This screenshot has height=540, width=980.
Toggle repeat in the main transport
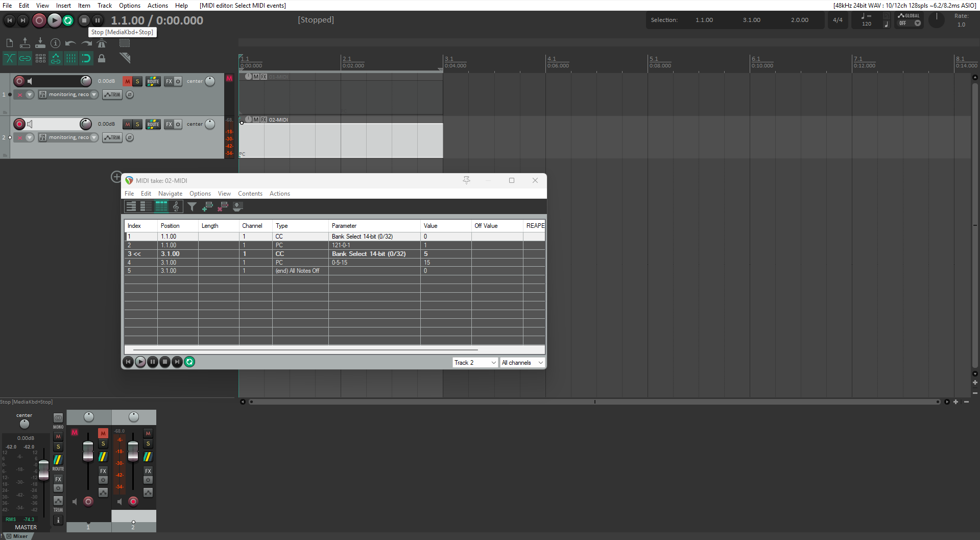pyautogui.click(x=68, y=20)
